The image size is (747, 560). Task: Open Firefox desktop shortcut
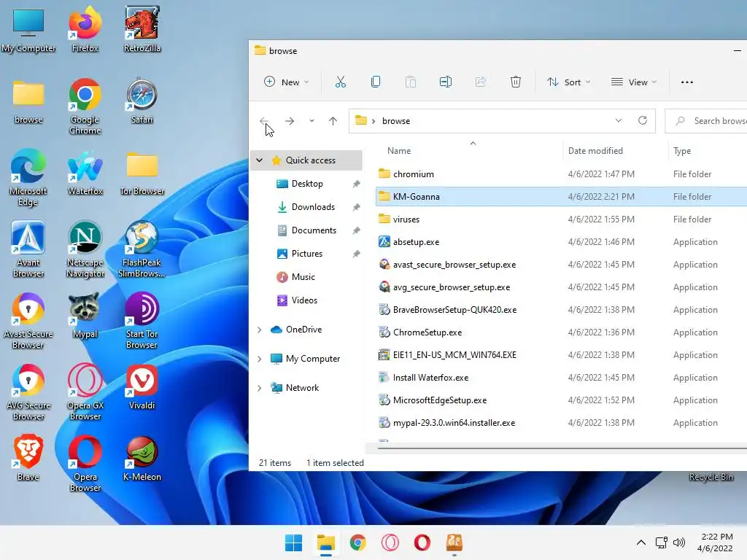coord(85,28)
